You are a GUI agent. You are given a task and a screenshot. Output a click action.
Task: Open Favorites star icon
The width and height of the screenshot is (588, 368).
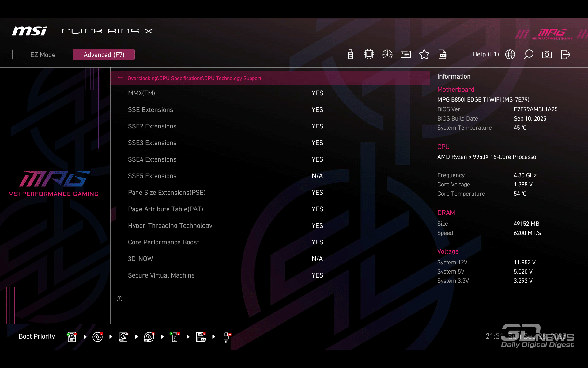424,55
